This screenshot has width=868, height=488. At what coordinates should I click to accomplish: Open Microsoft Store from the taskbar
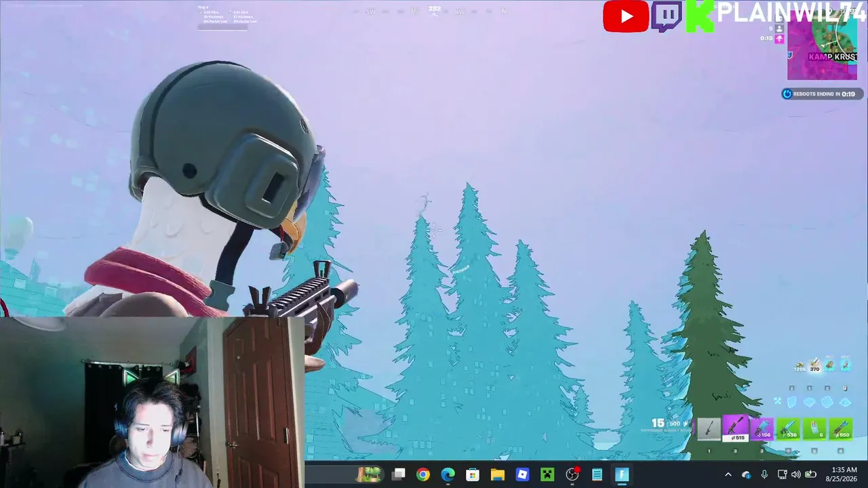[473, 474]
